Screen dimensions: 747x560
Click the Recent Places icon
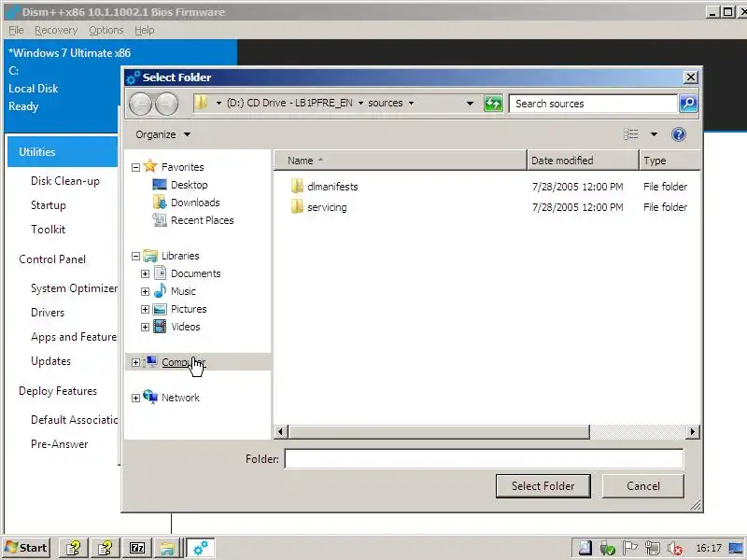click(x=160, y=220)
